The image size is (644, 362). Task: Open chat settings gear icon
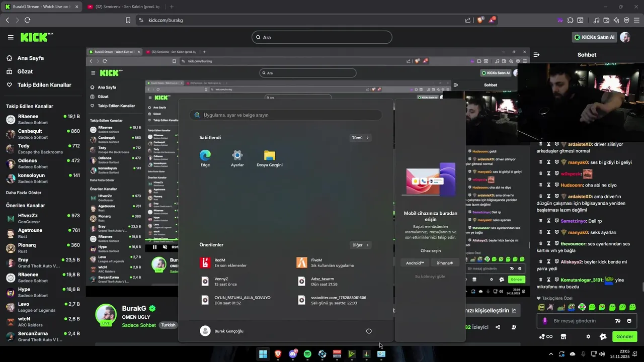(588, 337)
